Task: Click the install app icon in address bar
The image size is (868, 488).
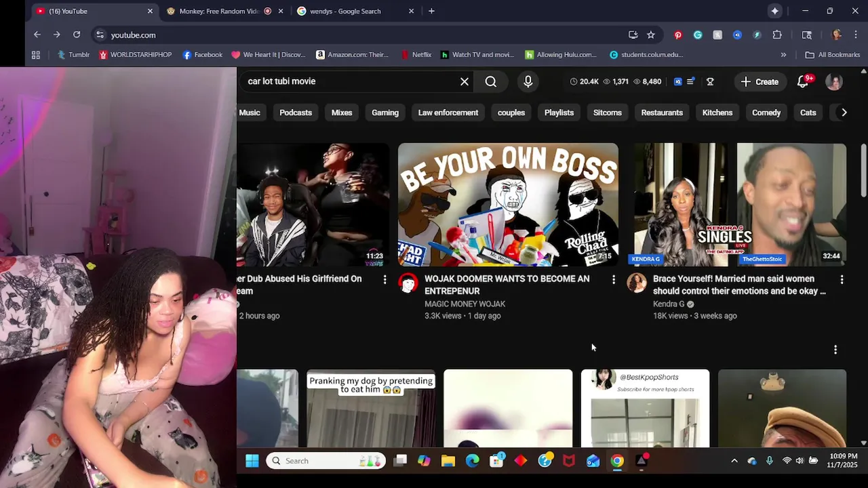Action: pyautogui.click(x=633, y=35)
